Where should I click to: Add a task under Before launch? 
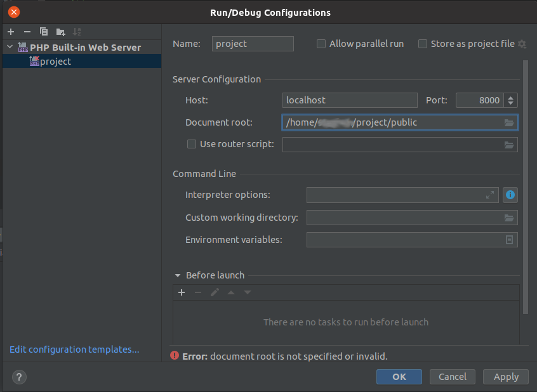point(182,292)
